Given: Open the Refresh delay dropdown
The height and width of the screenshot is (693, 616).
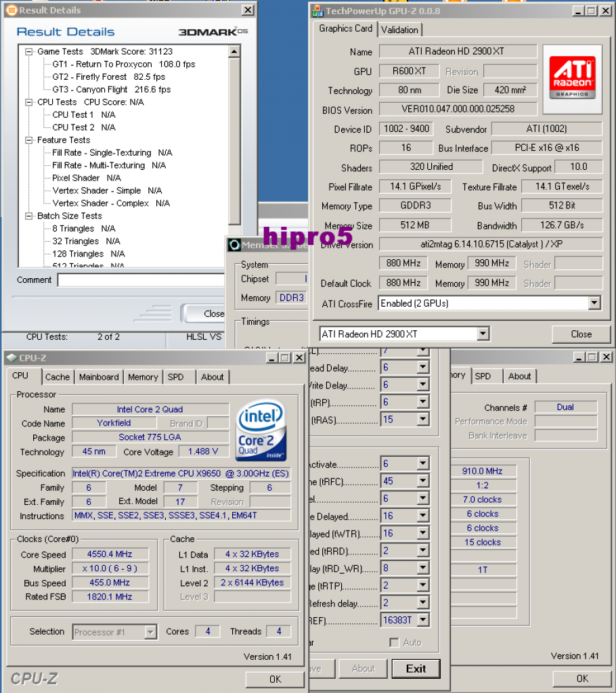Looking at the screenshot, I should point(423,602).
